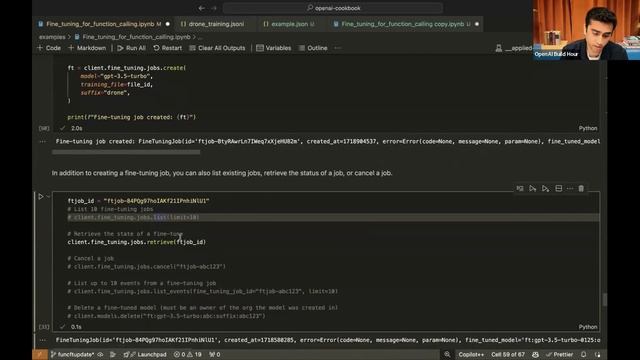The height and width of the screenshot is (360, 640).
Task: Open the Variables panel
Action: coord(274,48)
